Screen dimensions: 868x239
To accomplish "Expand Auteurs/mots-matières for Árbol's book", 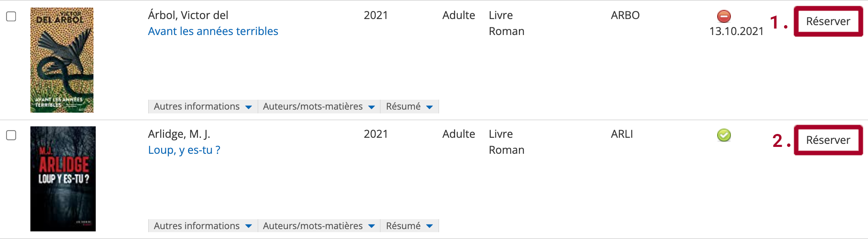I will [319, 107].
